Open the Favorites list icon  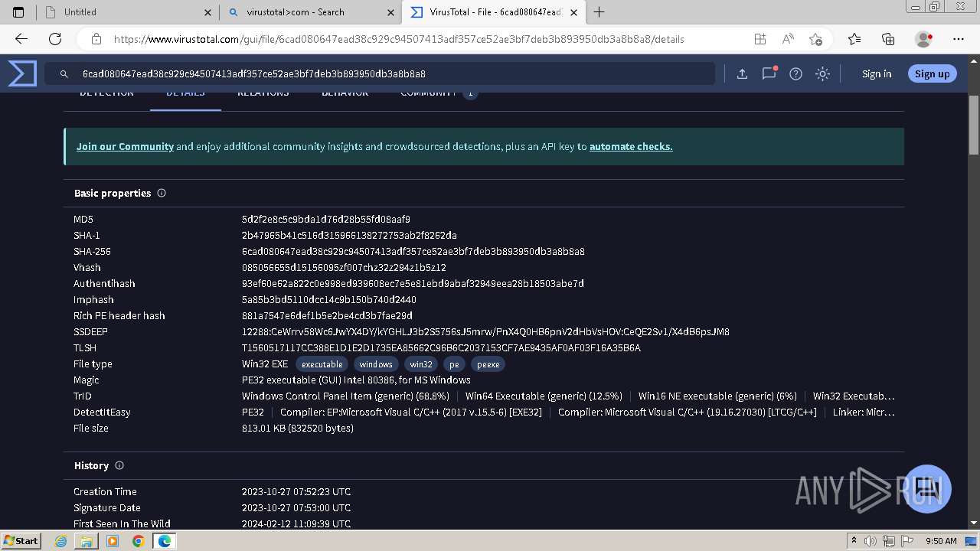click(x=854, y=39)
